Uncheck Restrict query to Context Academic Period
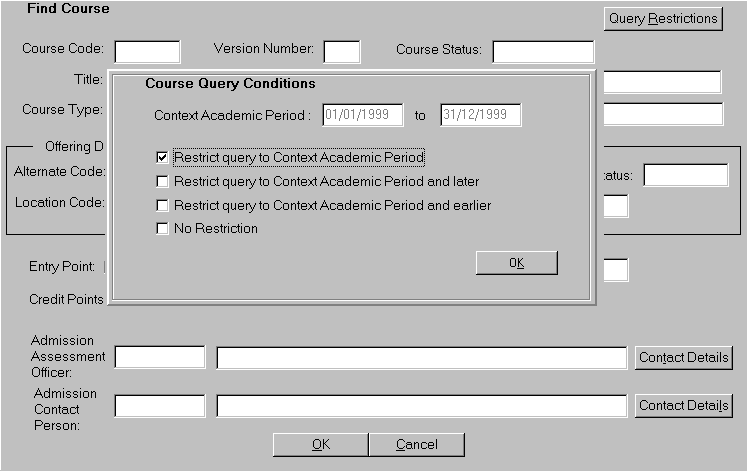 [163, 158]
